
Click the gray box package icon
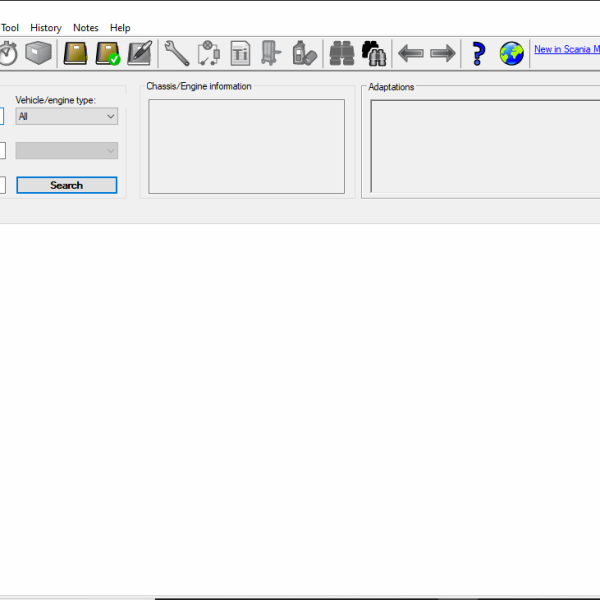click(x=39, y=53)
